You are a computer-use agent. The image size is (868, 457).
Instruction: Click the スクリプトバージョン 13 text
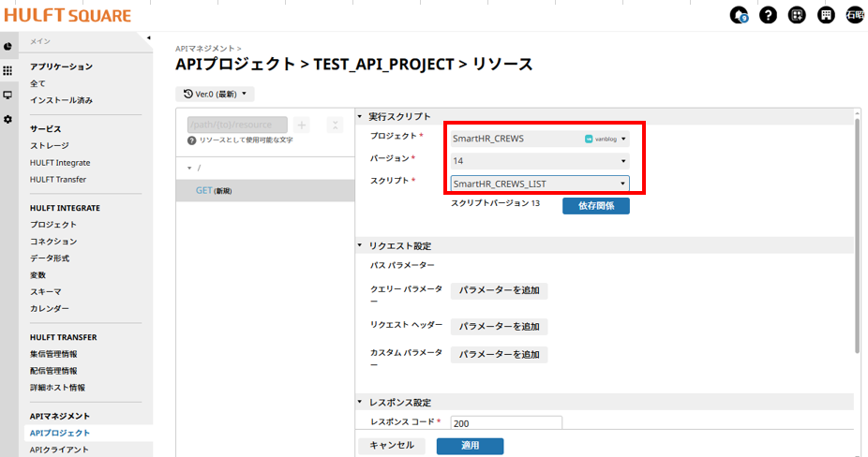[495, 203]
